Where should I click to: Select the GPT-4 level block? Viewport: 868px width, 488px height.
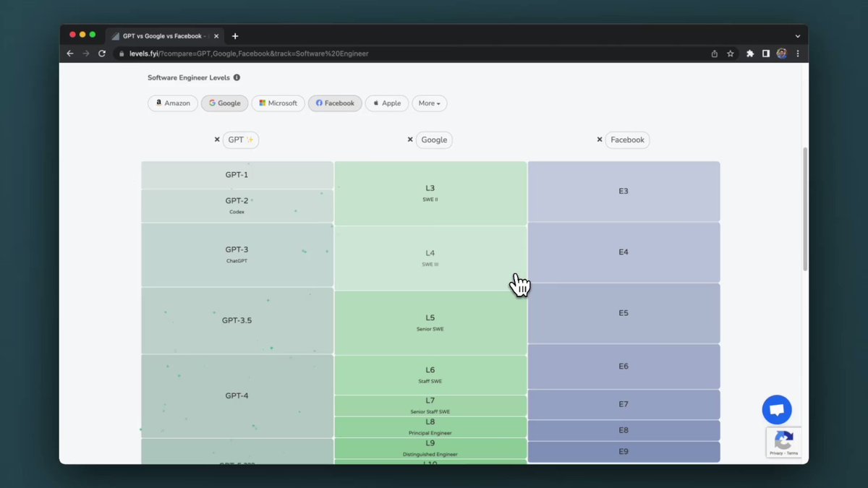point(237,396)
